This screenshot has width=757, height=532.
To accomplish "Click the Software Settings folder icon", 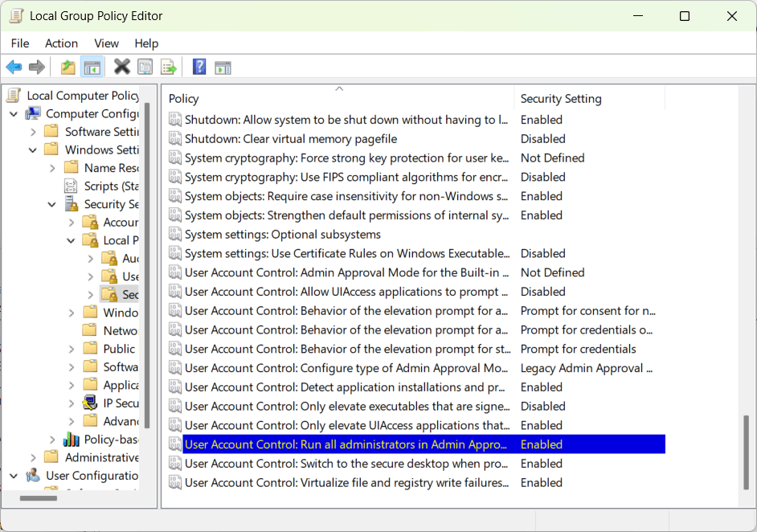I will tap(51, 131).
